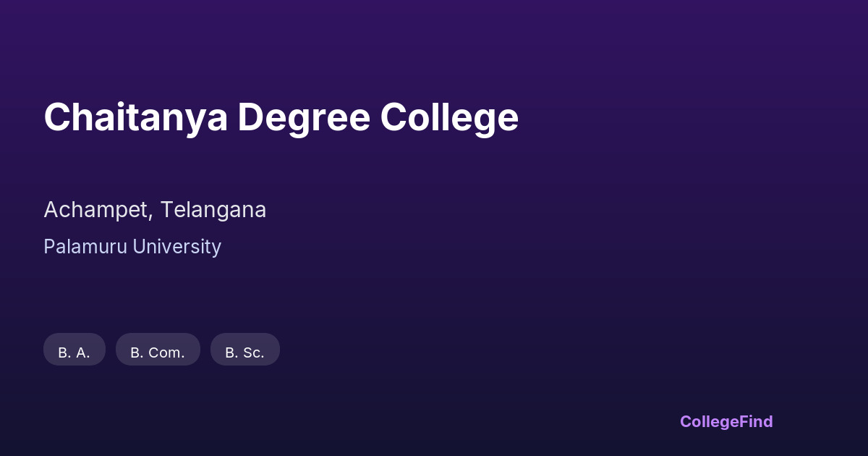Image resolution: width=868 pixels, height=456 pixels.
Task: Select the Telangana state name
Action: click(x=213, y=210)
